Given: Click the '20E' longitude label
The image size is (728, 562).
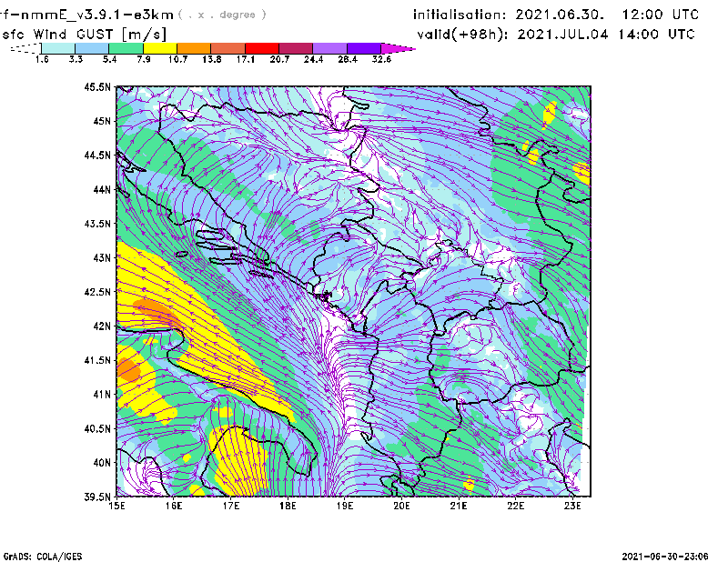Looking at the screenshot, I should tap(401, 506).
